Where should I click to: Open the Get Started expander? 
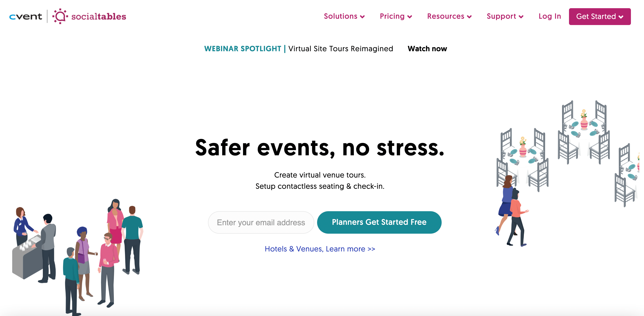600,16
